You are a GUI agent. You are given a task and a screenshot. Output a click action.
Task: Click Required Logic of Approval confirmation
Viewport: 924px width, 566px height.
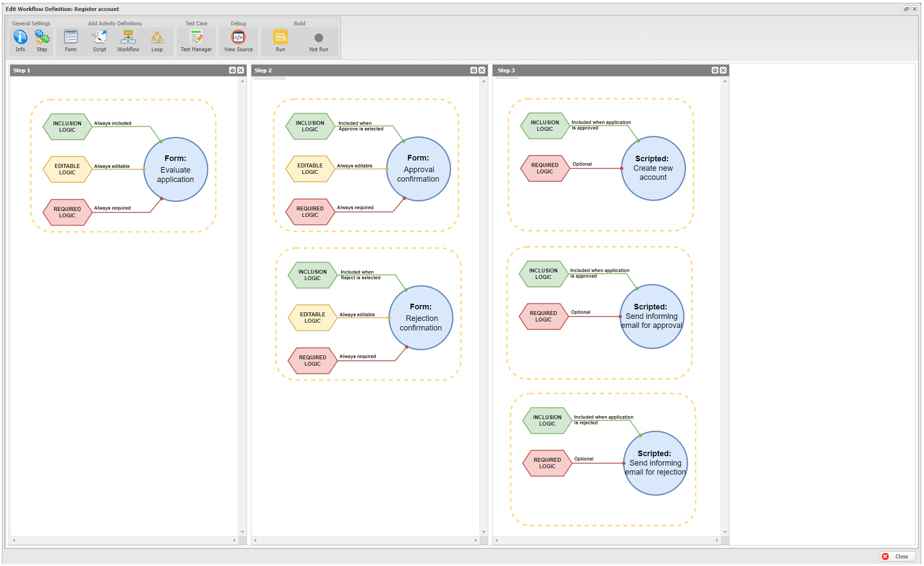[x=310, y=212]
